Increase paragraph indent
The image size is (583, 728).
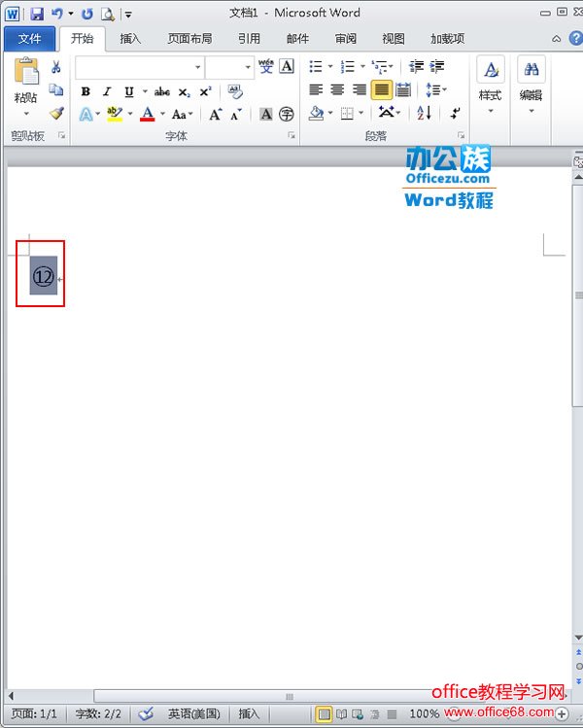(x=437, y=67)
